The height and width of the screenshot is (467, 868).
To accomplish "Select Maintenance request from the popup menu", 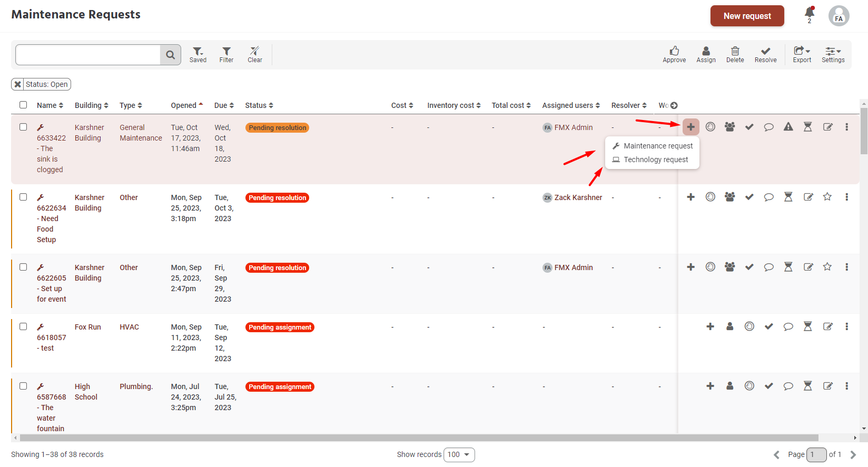I will 653,146.
